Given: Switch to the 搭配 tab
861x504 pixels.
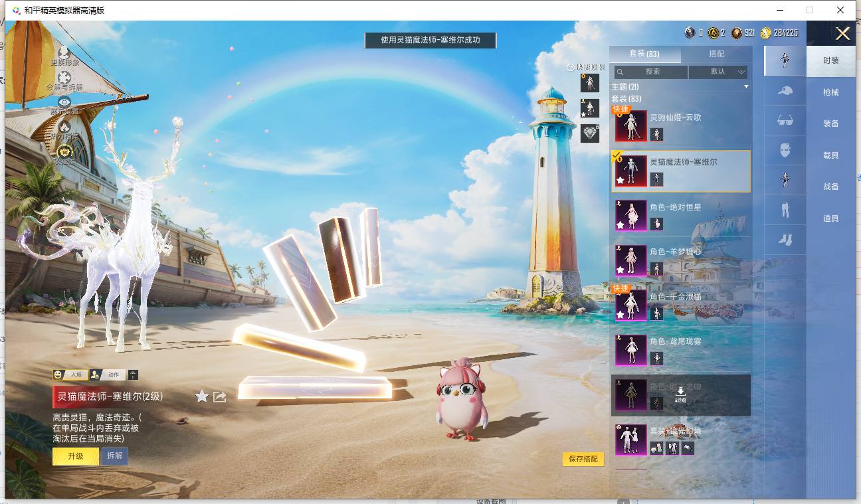Looking at the screenshot, I should [x=717, y=54].
